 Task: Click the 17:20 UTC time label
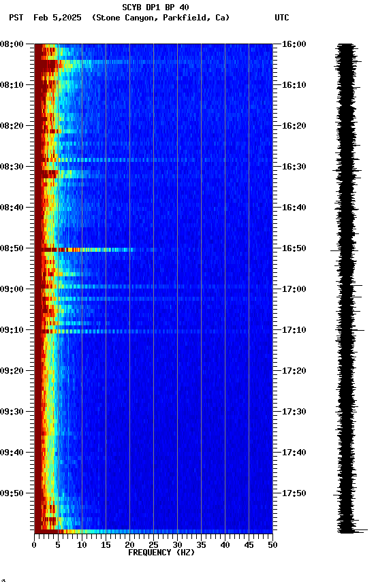pos(294,371)
